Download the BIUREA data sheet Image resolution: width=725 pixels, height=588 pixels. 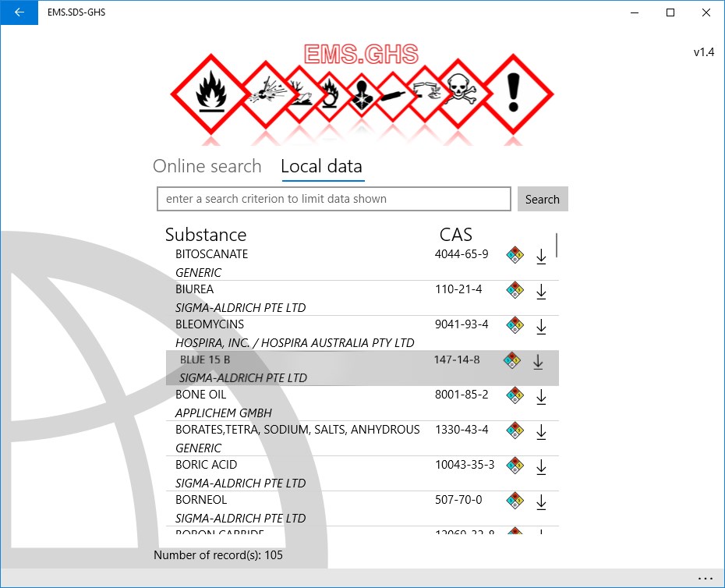(x=541, y=292)
